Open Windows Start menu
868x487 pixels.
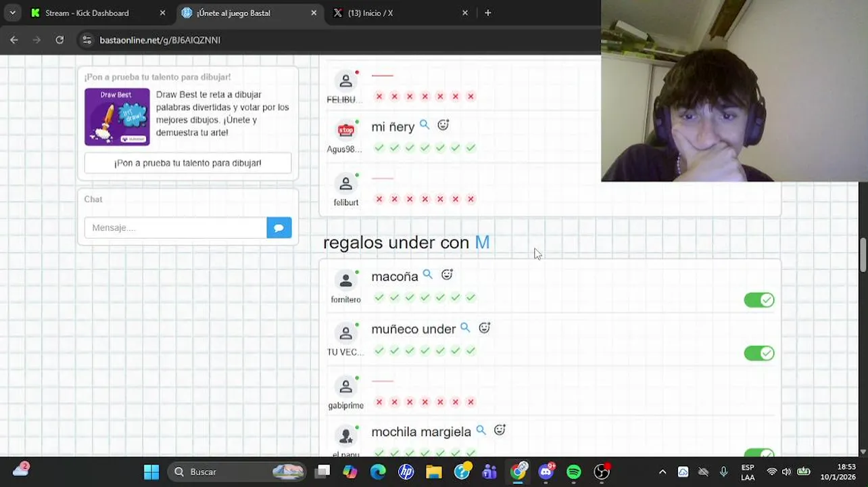(x=151, y=472)
